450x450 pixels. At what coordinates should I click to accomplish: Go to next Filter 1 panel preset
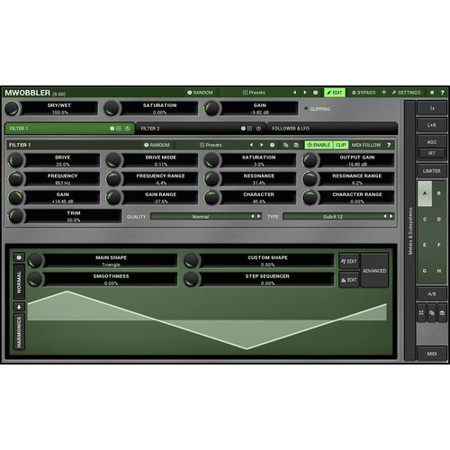pos(261,145)
